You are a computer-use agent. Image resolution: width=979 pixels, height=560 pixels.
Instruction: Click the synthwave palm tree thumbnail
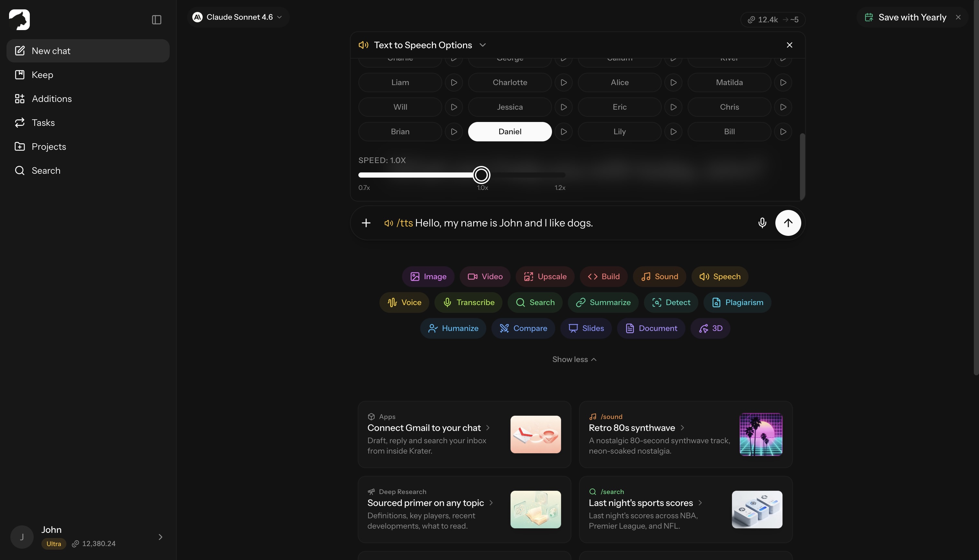(x=760, y=434)
